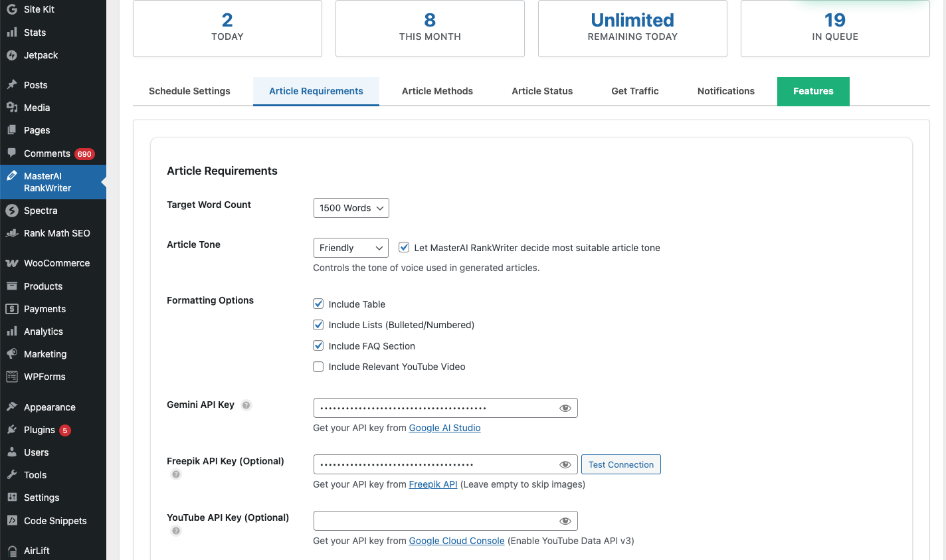Viewport: 946px width, 560px height.
Task: Reveal the Freepik API key with eye icon
Action: click(565, 464)
